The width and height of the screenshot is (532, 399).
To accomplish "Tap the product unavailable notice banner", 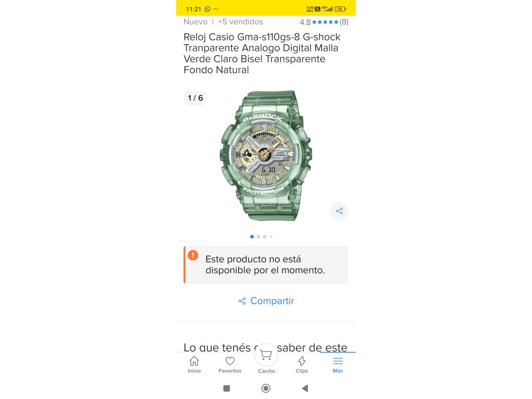I will pos(266,265).
